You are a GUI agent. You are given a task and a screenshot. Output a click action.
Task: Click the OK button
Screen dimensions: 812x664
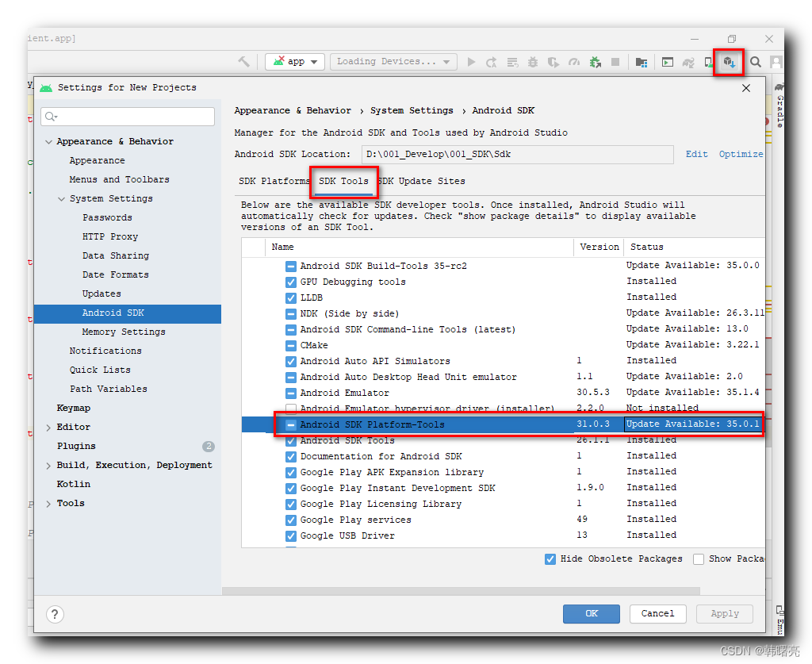click(x=592, y=614)
